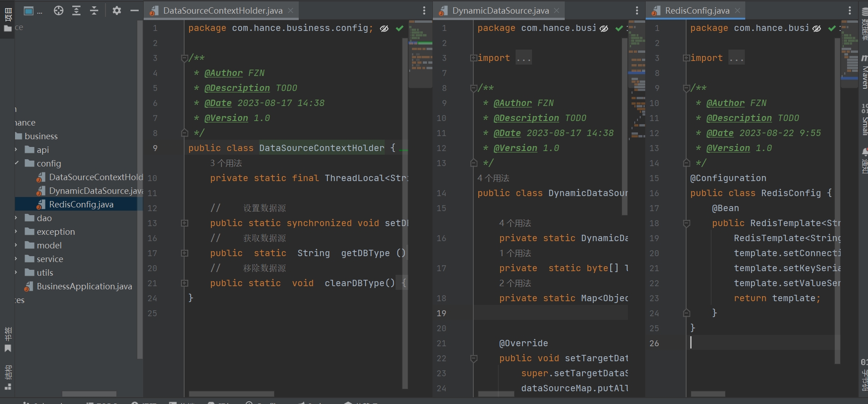Open the project view selector dropdown
Viewport: 868px width, 404px height.
coord(33,10)
